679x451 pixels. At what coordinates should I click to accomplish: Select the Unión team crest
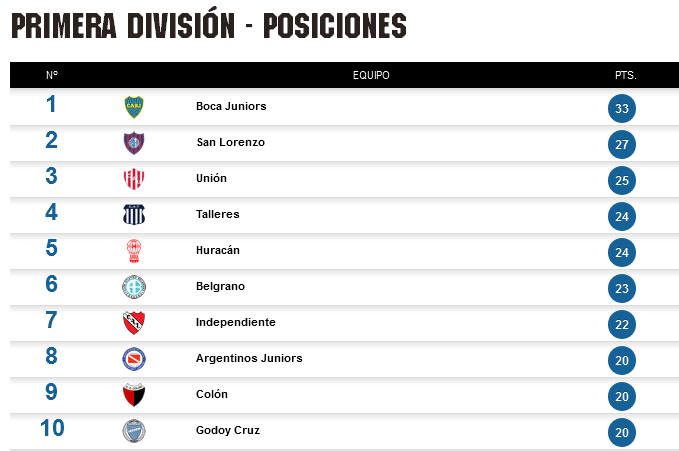coord(134,179)
